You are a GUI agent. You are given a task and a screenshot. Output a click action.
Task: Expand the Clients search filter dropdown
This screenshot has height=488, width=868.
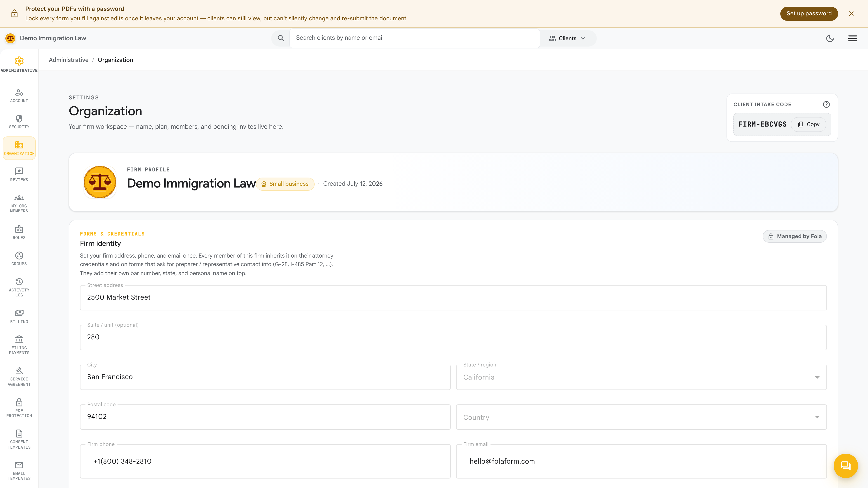[x=567, y=38]
